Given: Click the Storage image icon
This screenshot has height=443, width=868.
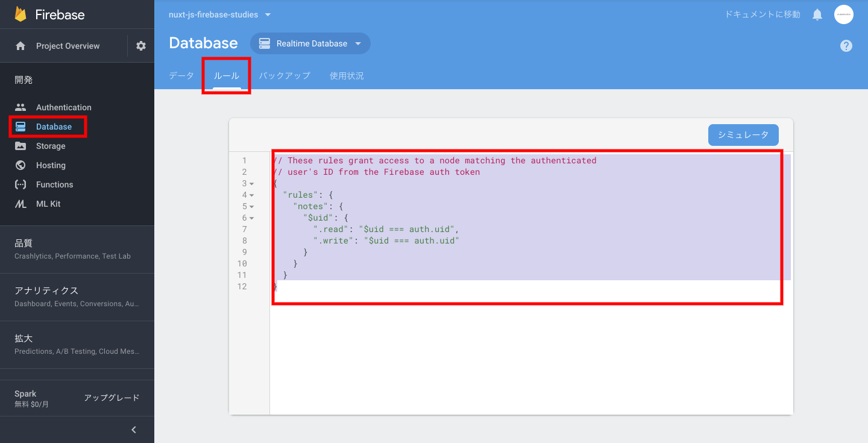Looking at the screenshot, I should point(20,146).
